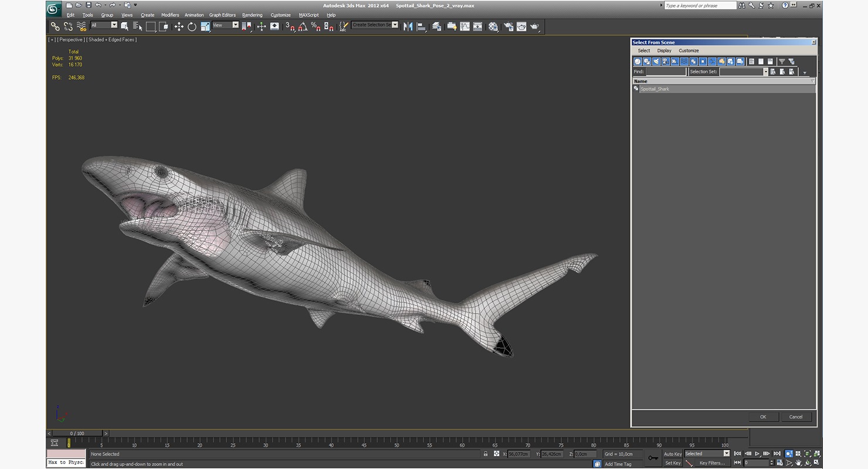The width and height of the screenshot is (868, 469).
Task: Go to the start frame
Action: pos(738,454)
